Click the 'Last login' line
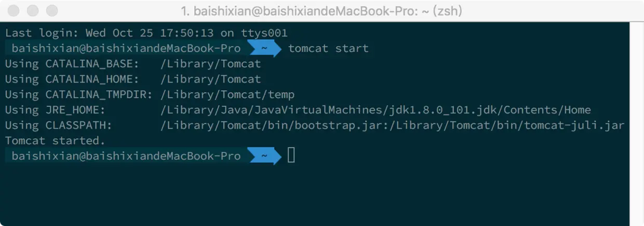 [146, 33]
